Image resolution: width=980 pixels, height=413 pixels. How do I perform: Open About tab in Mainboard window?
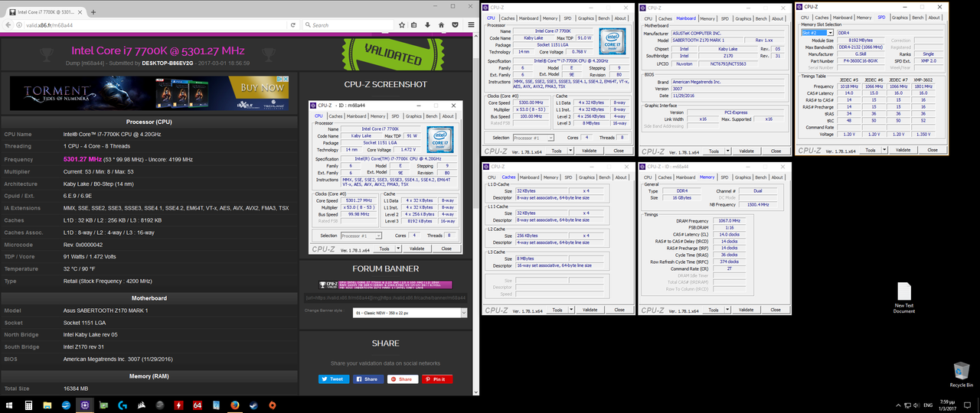777,18
